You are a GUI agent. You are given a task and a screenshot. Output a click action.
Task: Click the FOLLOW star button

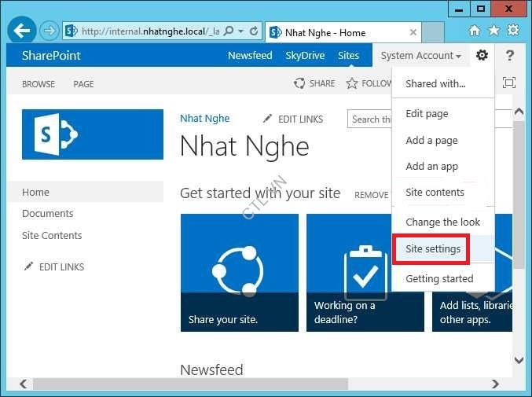pos(369,83)
